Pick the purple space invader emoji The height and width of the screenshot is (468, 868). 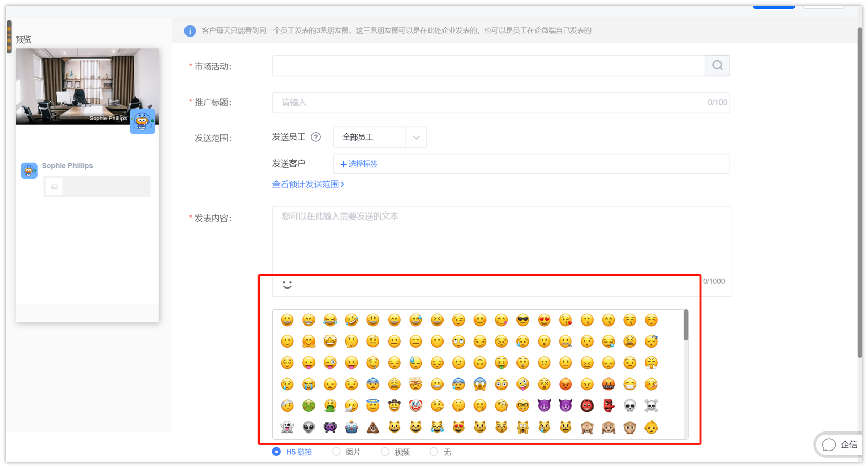click(330, 427)
